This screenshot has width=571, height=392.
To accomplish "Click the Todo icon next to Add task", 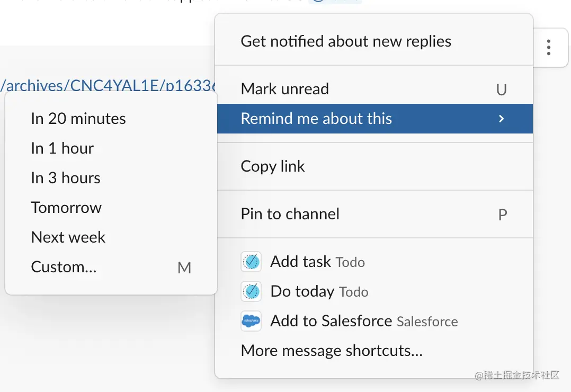I will point(251,262).
